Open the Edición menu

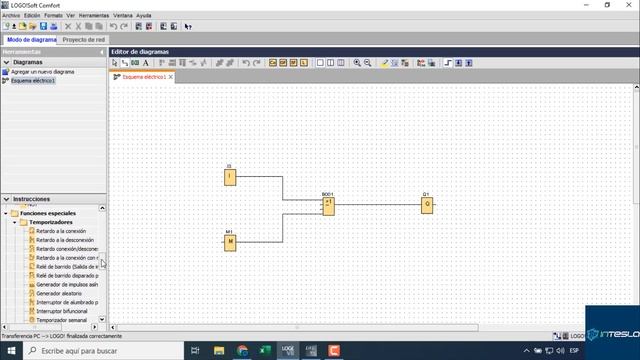(32, 16)
